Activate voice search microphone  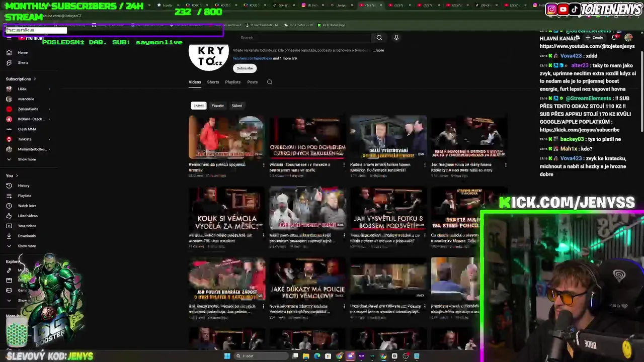click(396, 38)
